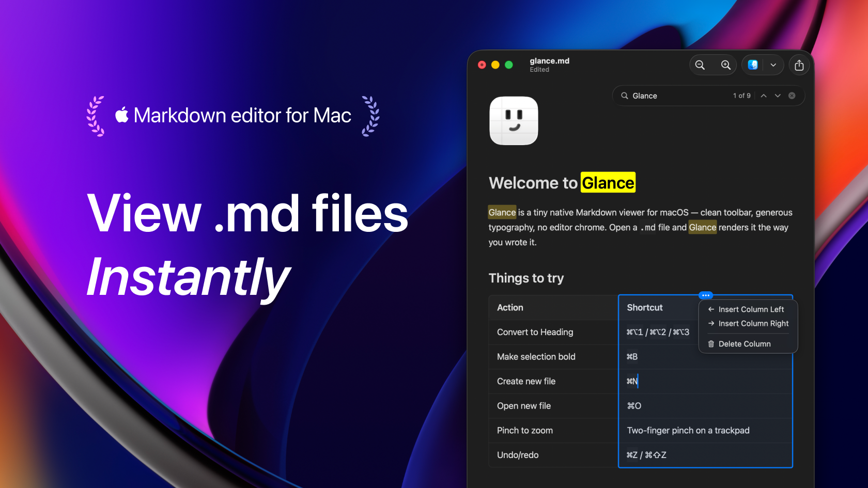Click the Glance smiley app icon image
868x488 pixels.
pos(514,121)
